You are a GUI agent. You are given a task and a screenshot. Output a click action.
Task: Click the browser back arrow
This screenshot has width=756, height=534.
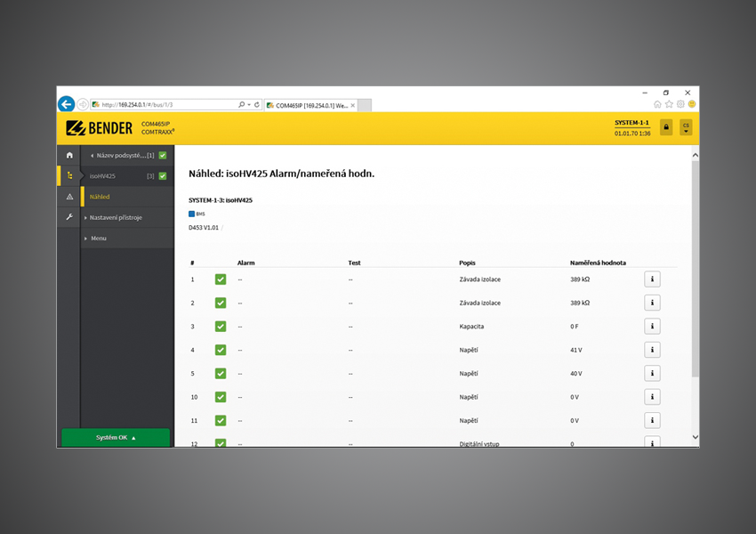(x=67, y=104)
